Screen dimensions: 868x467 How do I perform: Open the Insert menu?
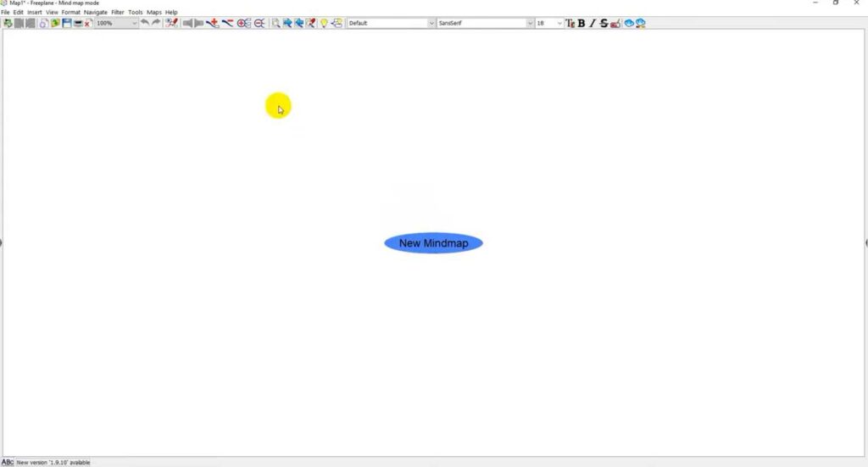[x=34, y=12]
